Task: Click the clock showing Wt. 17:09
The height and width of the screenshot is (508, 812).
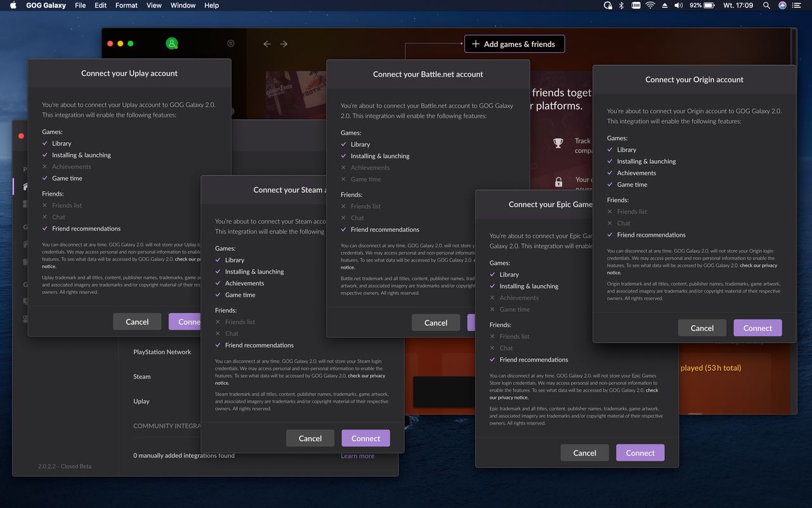Action: [738, 5]
